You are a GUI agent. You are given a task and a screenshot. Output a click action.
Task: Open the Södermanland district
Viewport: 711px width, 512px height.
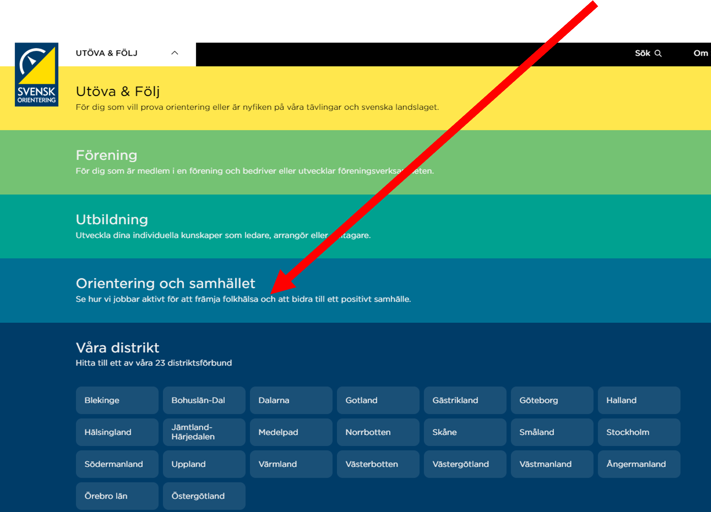coord(117,464)
